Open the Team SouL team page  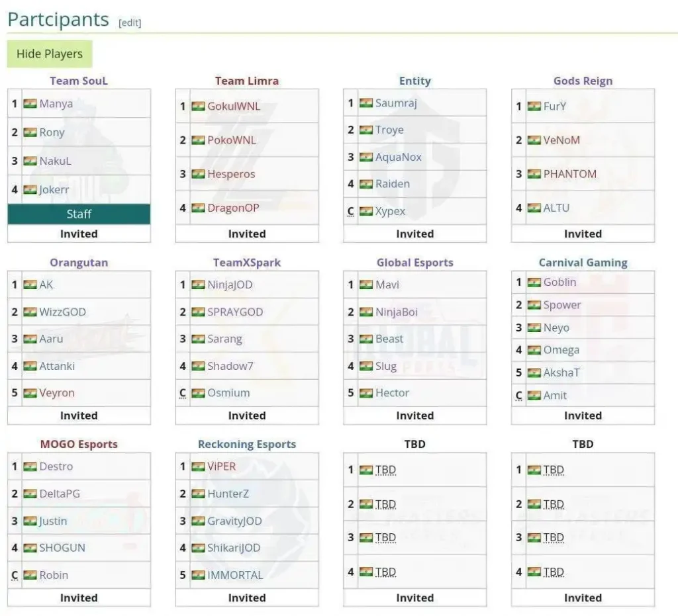(78, 81)
